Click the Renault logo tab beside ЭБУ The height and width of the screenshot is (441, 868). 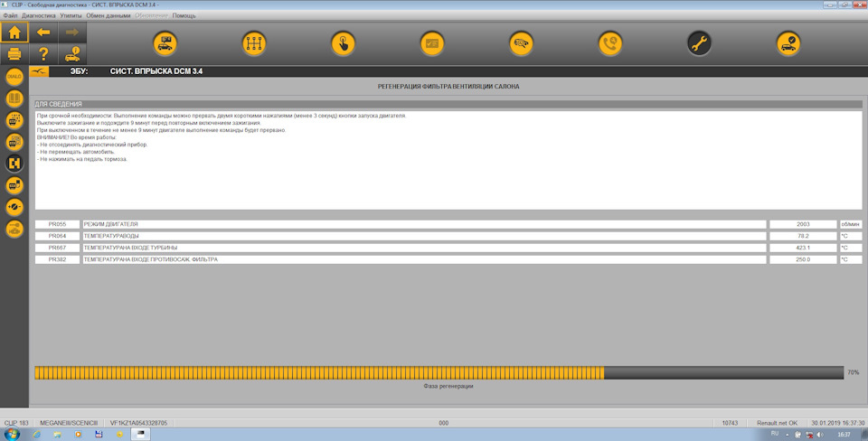[39, 71]
